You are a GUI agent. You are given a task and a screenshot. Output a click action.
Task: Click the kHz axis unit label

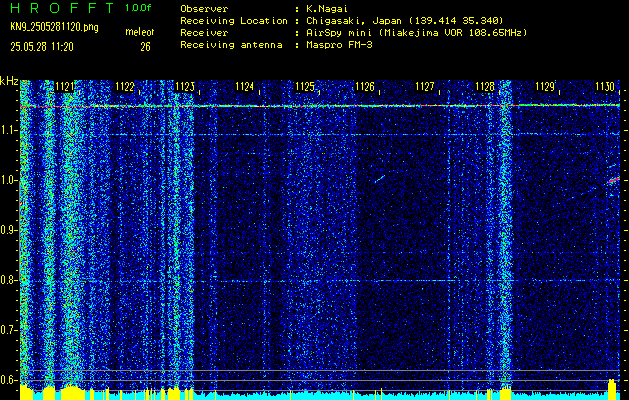pos(9,81)
